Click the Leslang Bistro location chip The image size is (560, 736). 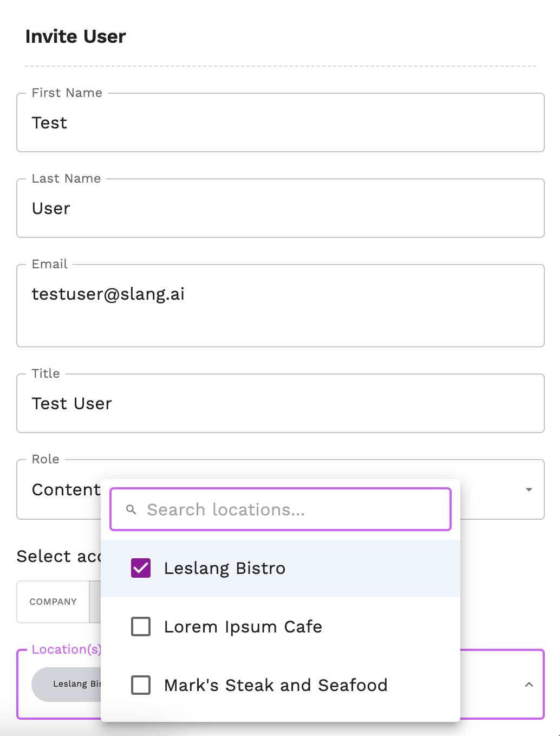tap(70, 684)
